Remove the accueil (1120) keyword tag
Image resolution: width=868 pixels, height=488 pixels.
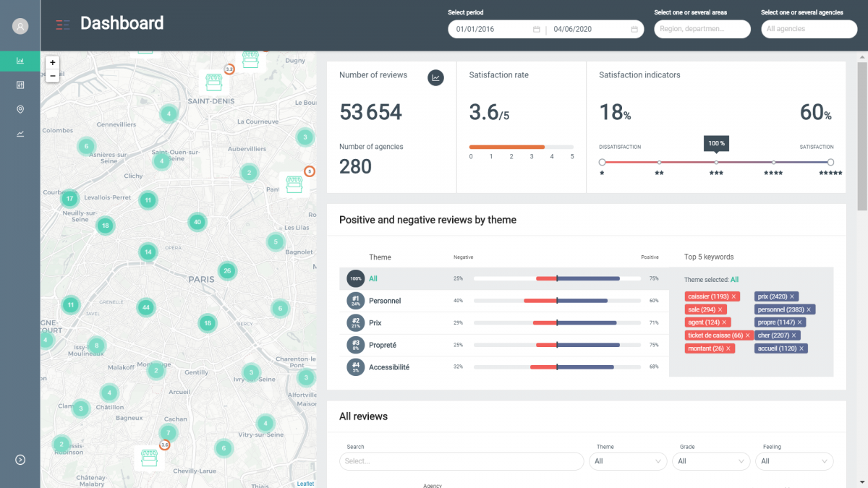point(801,348)
